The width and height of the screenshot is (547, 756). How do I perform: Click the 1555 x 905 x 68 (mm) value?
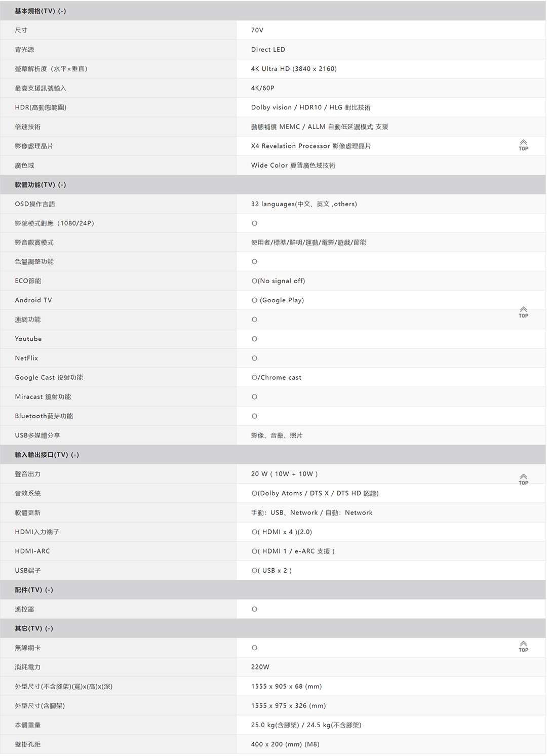coord(286,687)
